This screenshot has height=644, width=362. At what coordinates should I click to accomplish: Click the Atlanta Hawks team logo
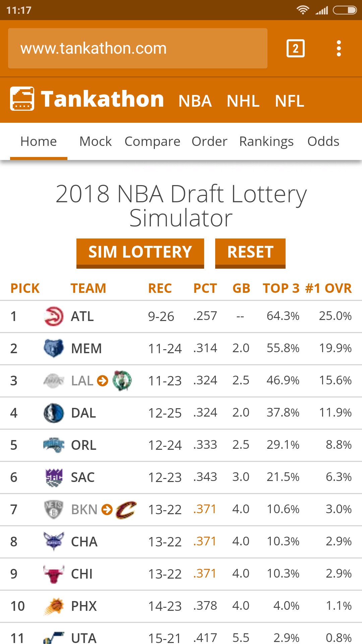pos(54,316)
